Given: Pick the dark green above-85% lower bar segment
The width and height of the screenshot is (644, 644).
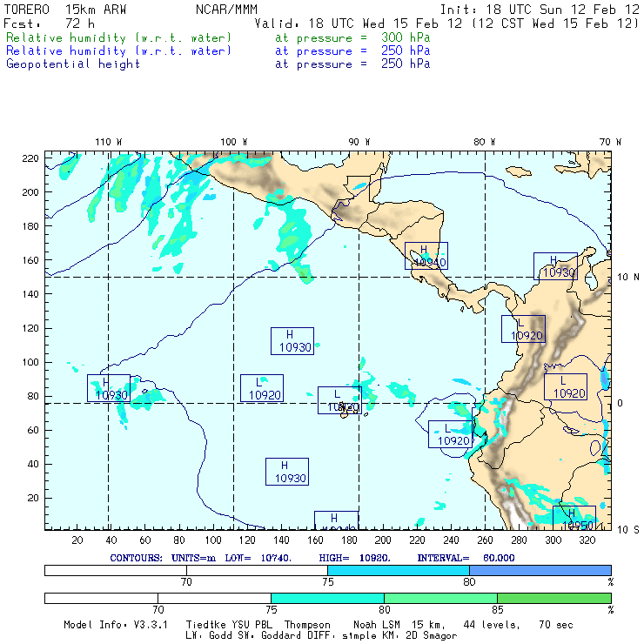Looking at the screenshot, I should (x=554, y=598).
